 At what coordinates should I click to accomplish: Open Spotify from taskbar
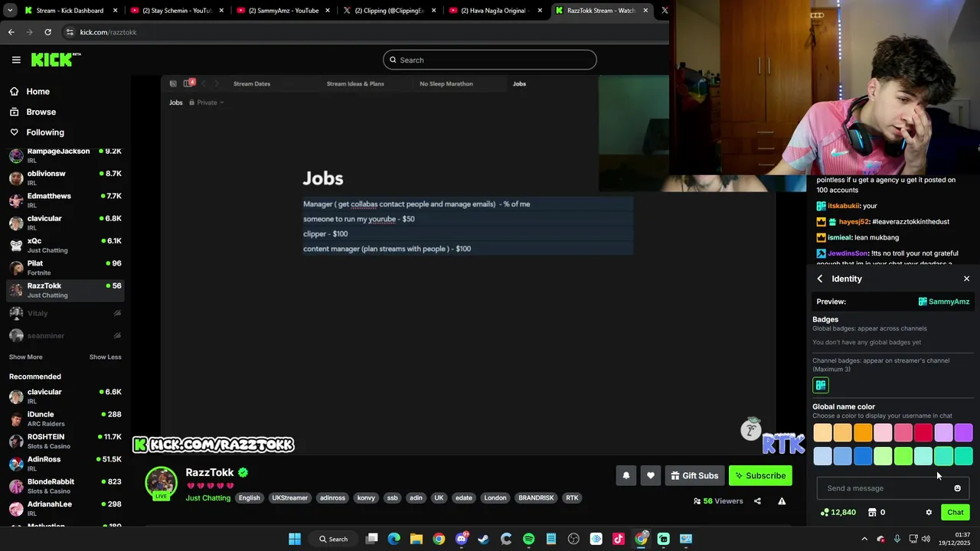point(528,539)
